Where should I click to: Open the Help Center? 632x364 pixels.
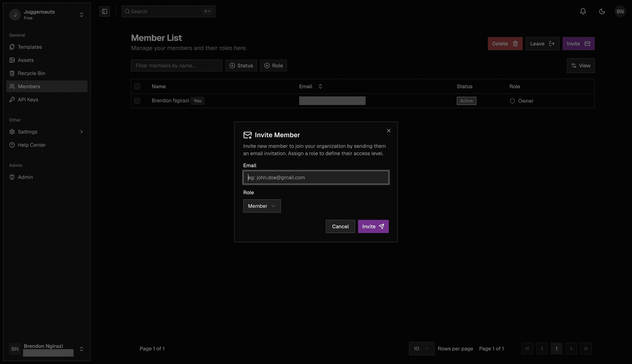pos(12,145)
